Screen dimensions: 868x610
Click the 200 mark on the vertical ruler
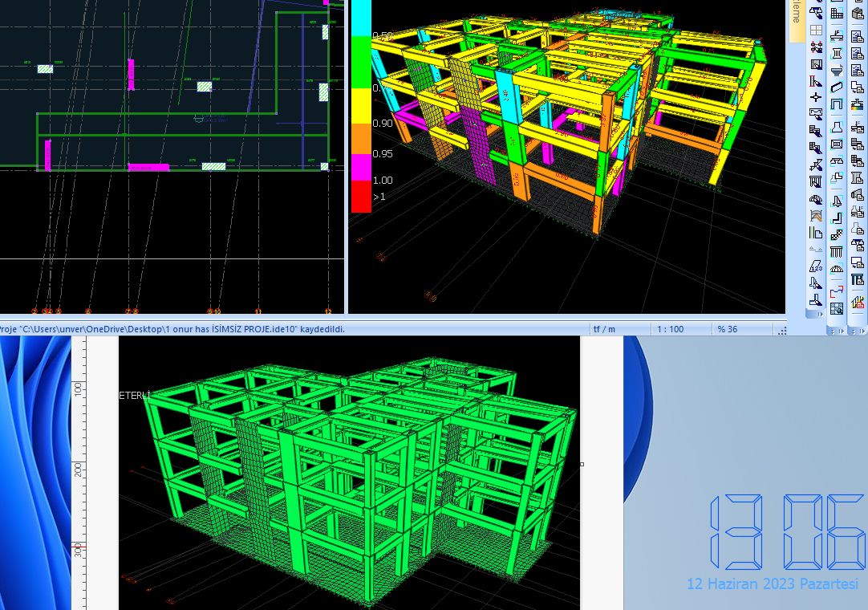[78, 470]
